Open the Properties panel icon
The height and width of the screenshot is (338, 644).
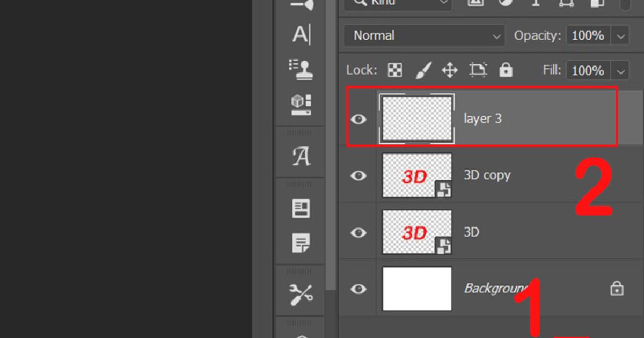[x=301, y=208]
